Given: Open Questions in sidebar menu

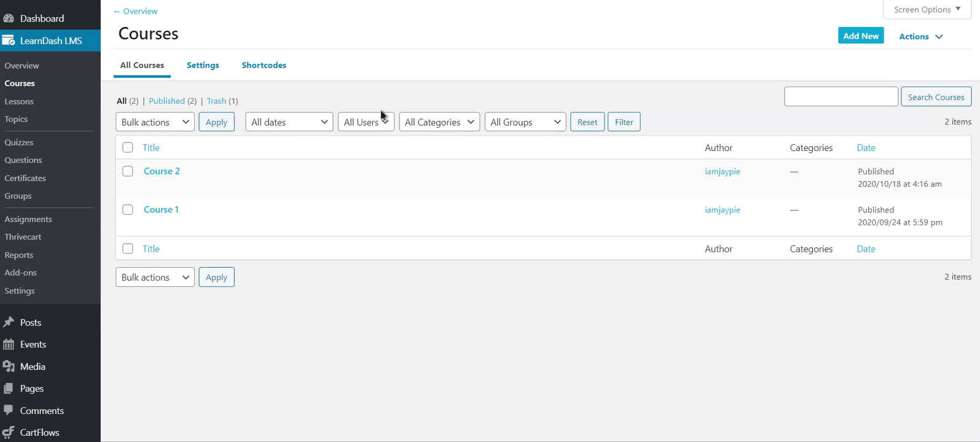Looking at the screenshot, I should coord(23,160).
